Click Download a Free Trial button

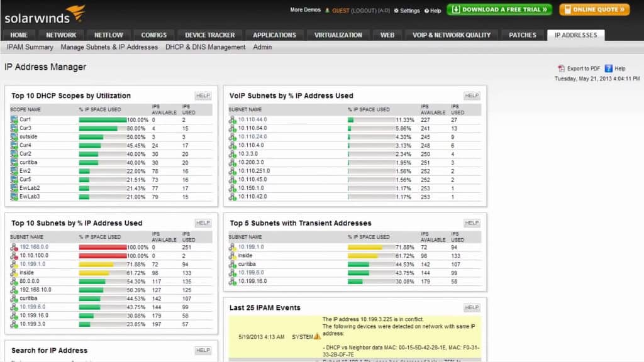click(x=499, y=9)
